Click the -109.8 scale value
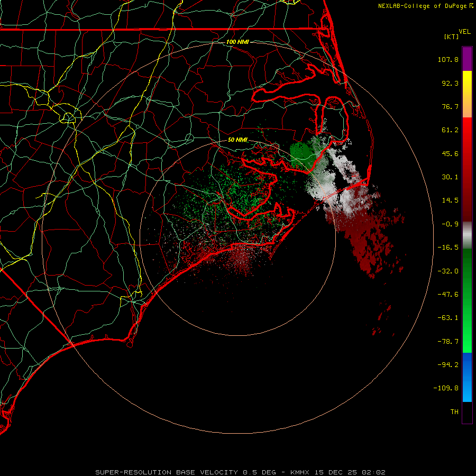 pos(446,388)
